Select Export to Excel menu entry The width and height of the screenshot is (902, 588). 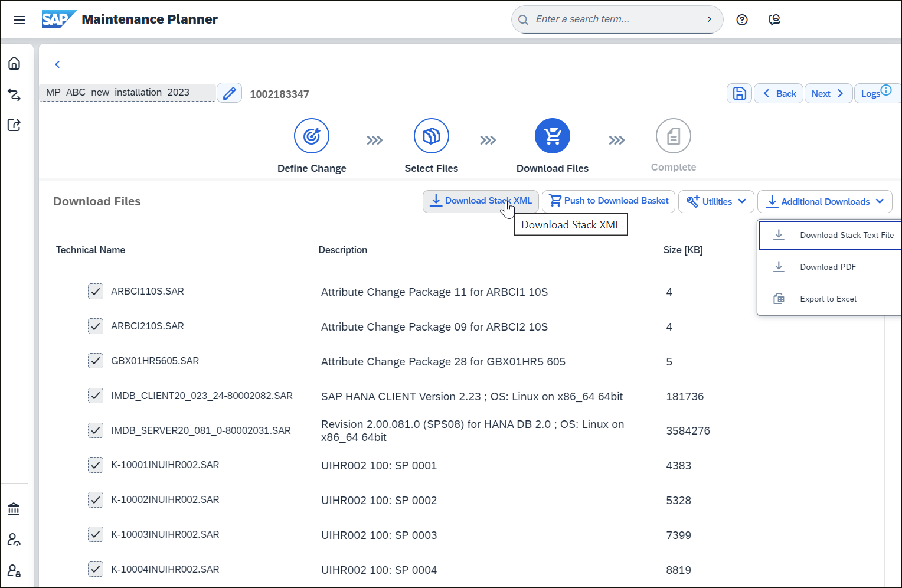[830, 299]
